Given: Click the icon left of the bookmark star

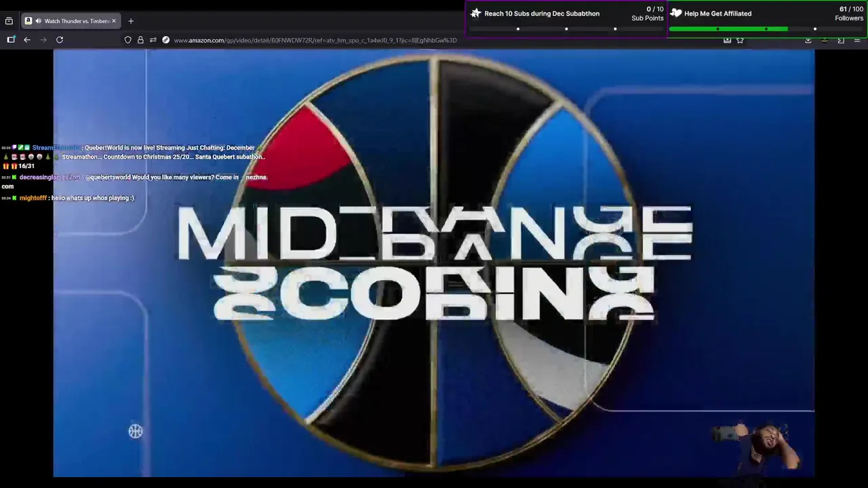Looking at the screenshot, I should pyautogui.click(x=727, y=40).
